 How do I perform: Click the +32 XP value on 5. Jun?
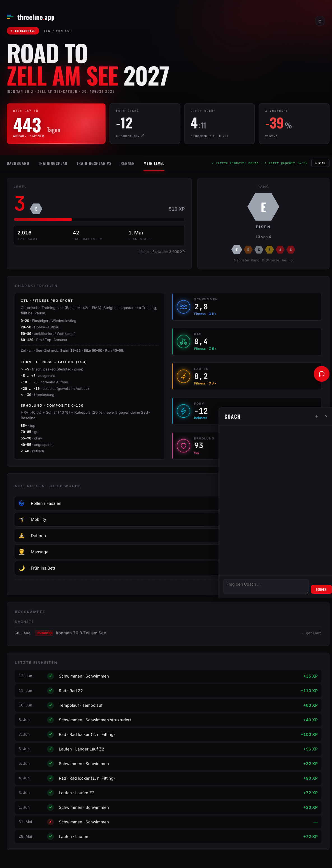pyautogui.click(x=310, y=764)
